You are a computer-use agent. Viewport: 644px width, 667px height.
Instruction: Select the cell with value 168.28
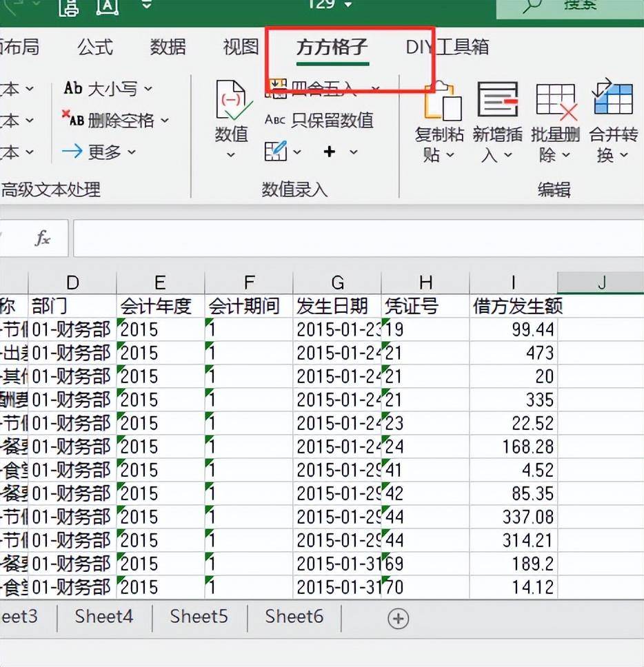pos(513,447)
